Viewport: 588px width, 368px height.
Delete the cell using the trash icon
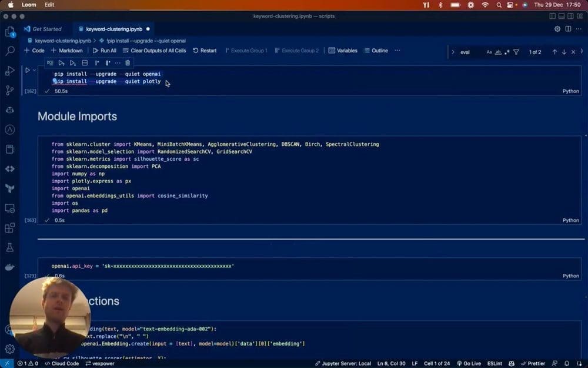[128, 62]
